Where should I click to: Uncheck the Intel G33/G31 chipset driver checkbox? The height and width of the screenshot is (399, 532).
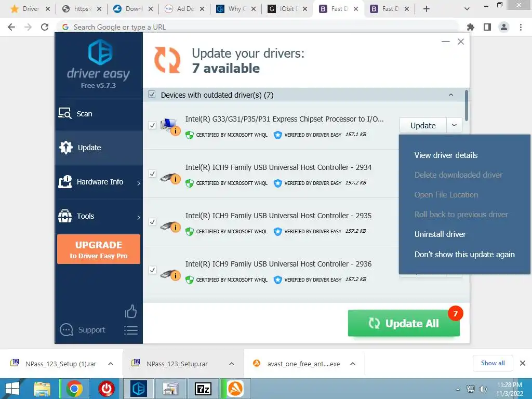point(152,126)
